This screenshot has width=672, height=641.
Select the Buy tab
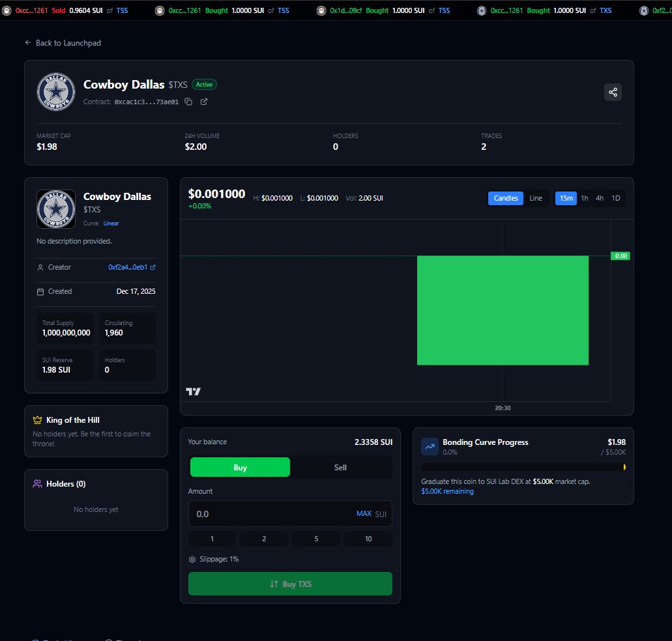[x=240, y=467]
